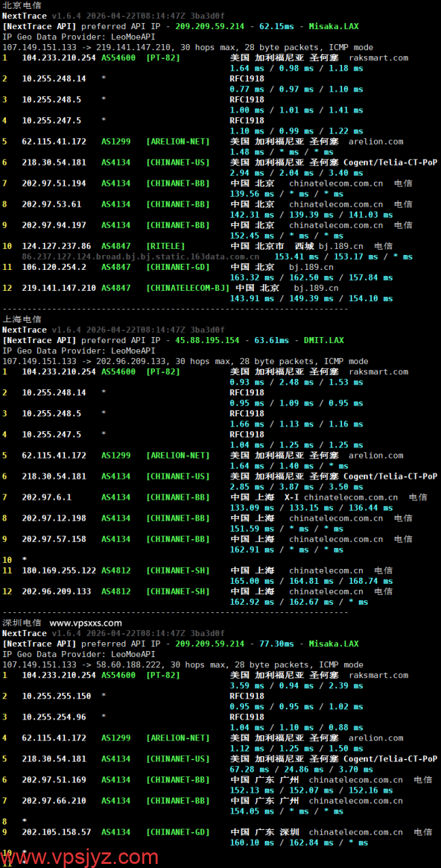Select hop IP 202.97.51.169
This screenshot has height=868, width=441.
[x=54, y=780]
